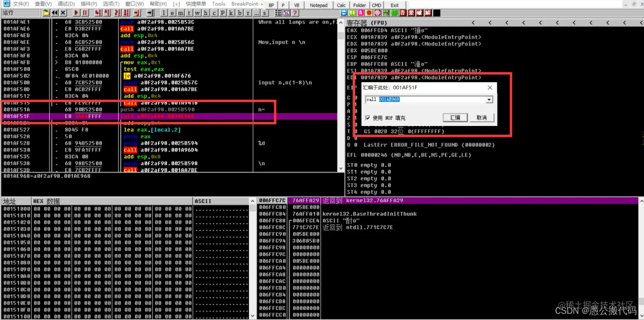This screenshot has height=320, width=644.
Task: Click the red Run play icon
Action: pyautogui.click(x=76, y=12)
